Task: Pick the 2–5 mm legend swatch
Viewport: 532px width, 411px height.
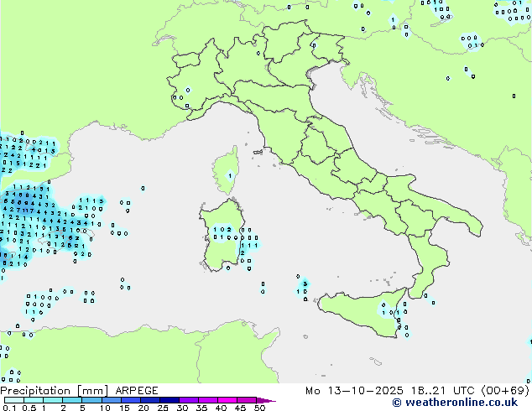Action: tap(72, 400)
